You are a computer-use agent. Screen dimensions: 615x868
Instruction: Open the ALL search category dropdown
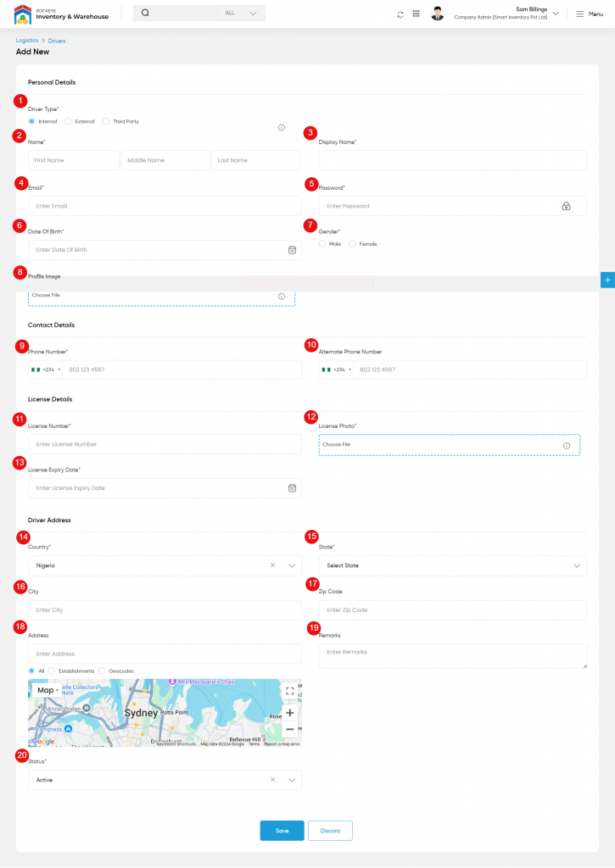tap(241, 14)
